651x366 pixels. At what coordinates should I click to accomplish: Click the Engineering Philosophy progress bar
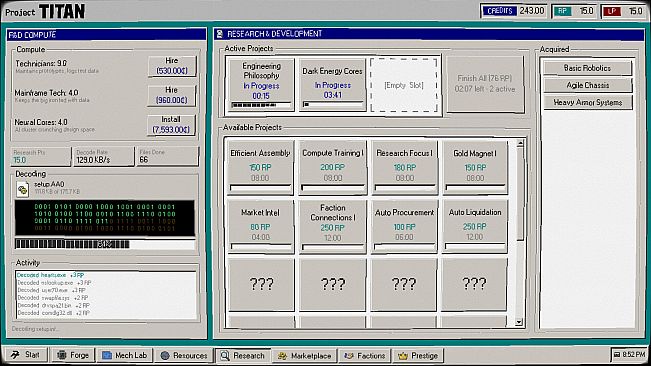pyautogui.click(x=261, y=105)
